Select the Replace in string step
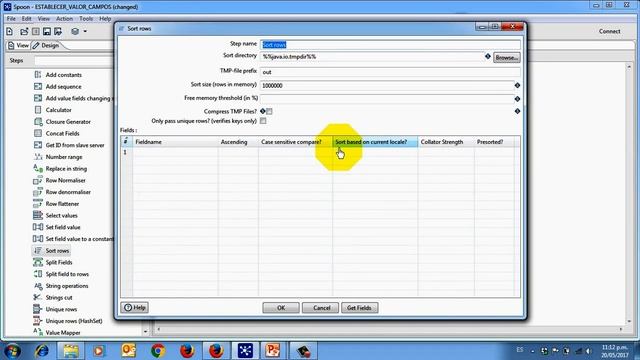This screenshot has width=640, height=360. click(x=66, y=169)
